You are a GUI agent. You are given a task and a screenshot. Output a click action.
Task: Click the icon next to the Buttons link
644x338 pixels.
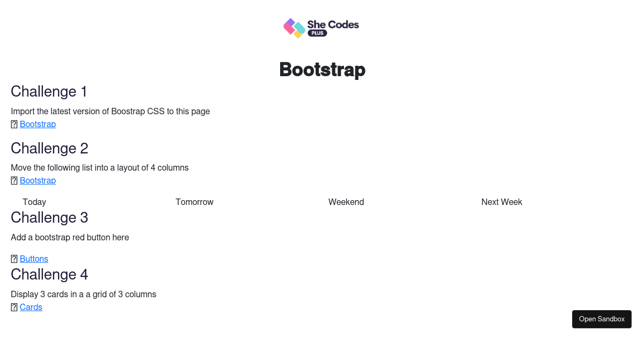tap(14, 259)
